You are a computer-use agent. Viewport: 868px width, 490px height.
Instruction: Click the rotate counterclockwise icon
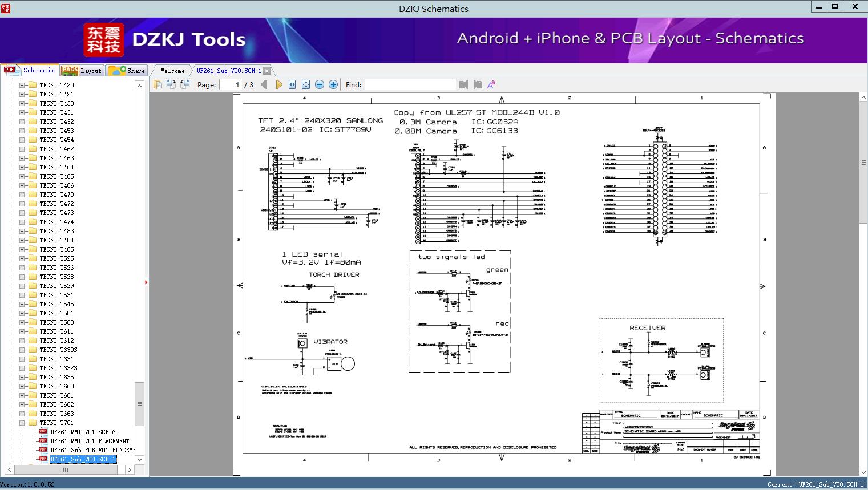(171, 84)
